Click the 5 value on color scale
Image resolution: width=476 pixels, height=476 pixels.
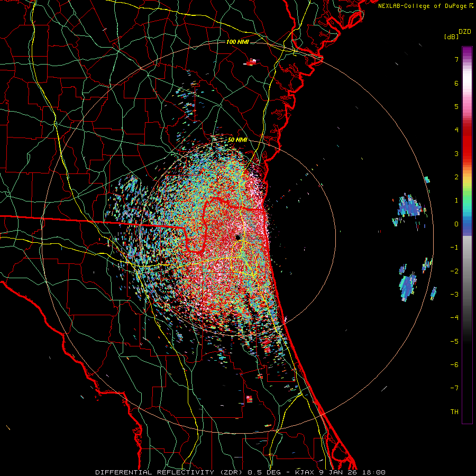pos(456,106)
